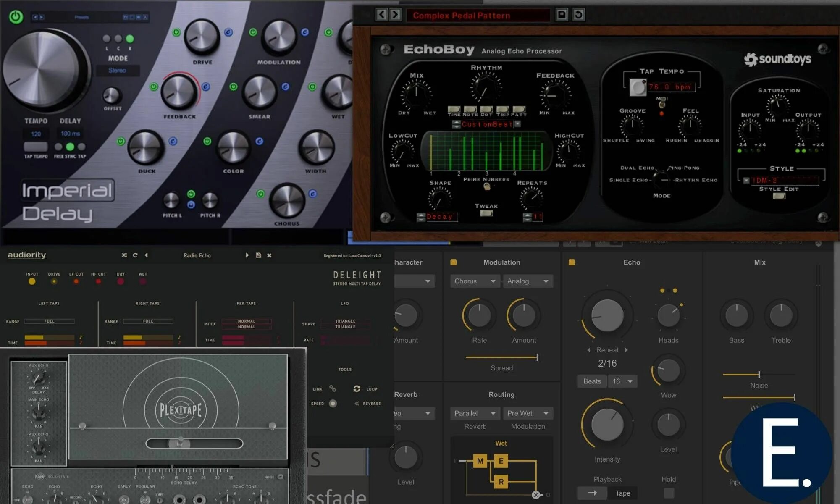Click the Imperial Delay Tap Tempo button

pyautogui.click(x=36, y=147)
